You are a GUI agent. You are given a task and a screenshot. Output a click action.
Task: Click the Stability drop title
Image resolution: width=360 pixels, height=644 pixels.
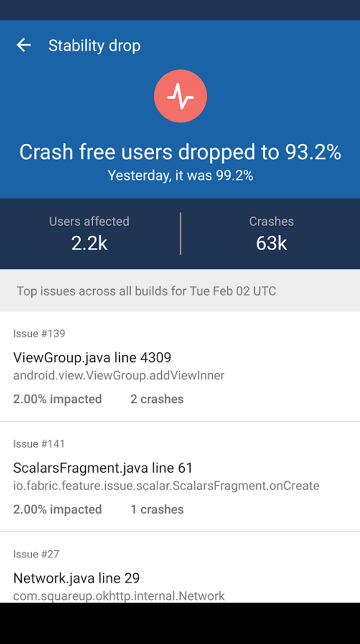(94, 46)
